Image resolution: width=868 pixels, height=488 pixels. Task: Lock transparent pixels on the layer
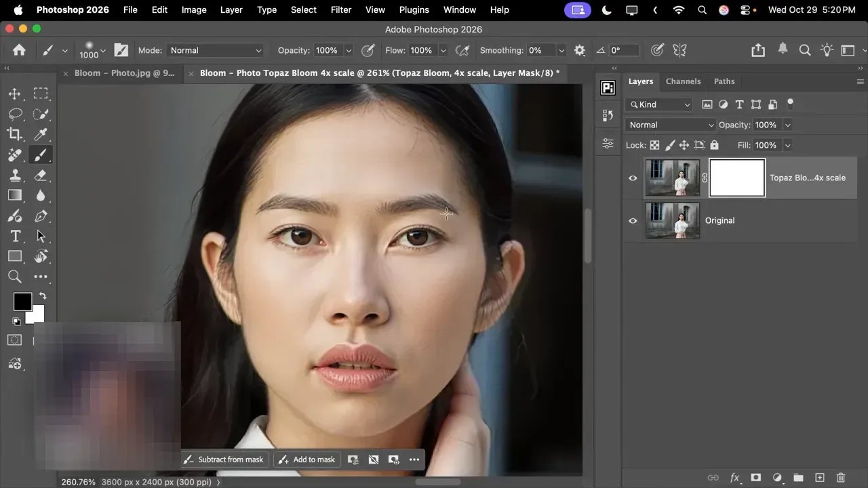pos(654,145)
